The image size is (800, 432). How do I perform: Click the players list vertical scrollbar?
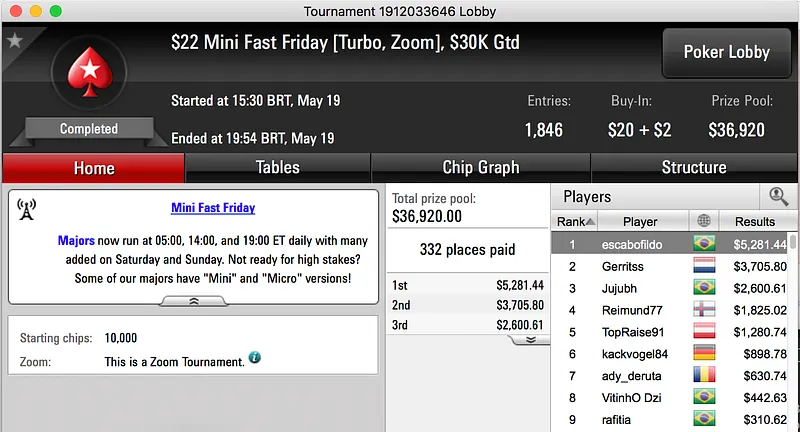tap(794, 330)
